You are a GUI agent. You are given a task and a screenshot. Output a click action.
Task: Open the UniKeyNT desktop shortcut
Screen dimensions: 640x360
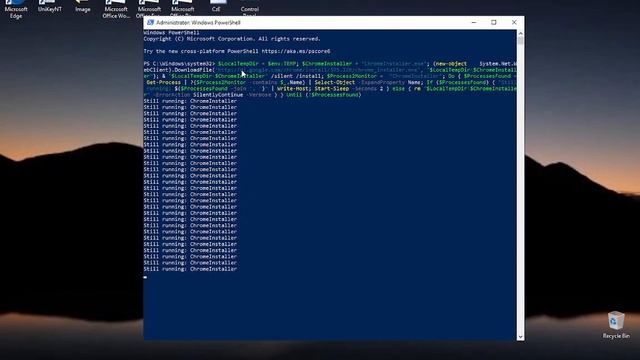[49, 7]
